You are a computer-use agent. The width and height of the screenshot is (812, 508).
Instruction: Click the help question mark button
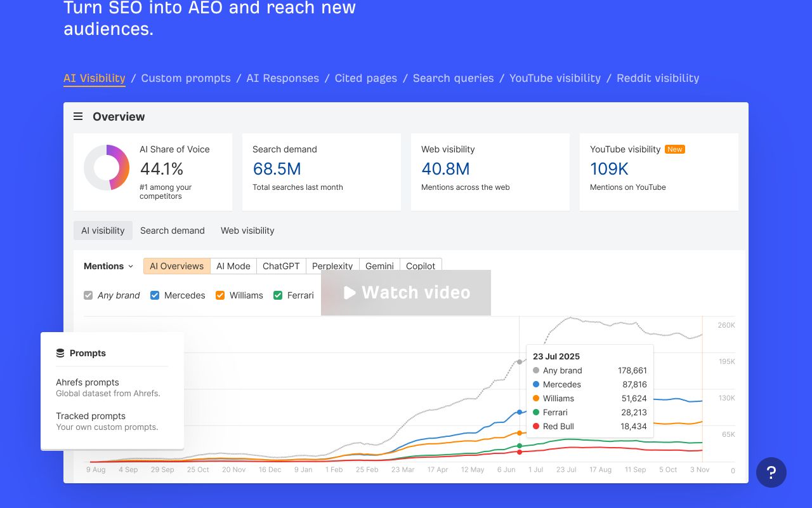click(x=771, y=472)
